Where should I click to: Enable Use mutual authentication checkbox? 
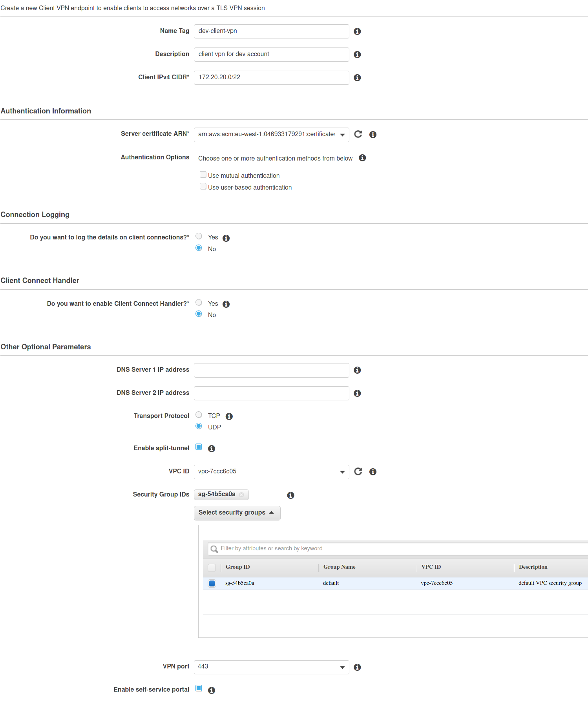pyautogui.click(x=203, y=175)
